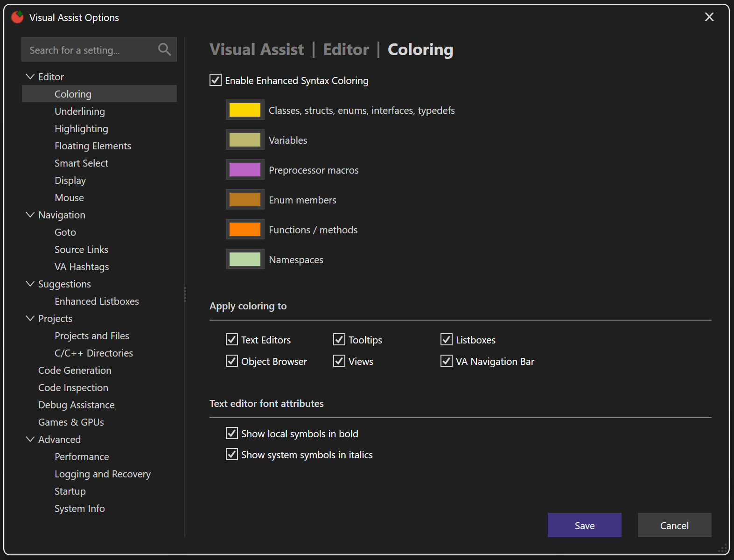
Task: Pick the Functions / methods orange swatch
Action: (245, 230)
